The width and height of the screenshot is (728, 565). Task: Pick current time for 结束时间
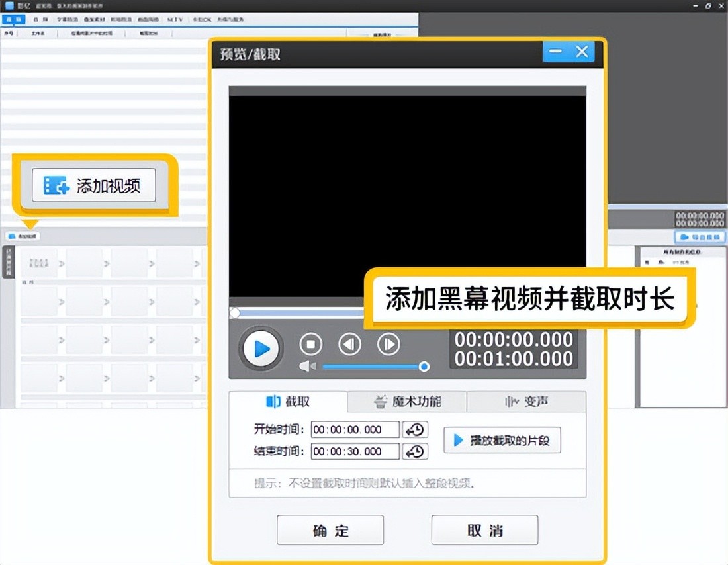click(415, 452)
